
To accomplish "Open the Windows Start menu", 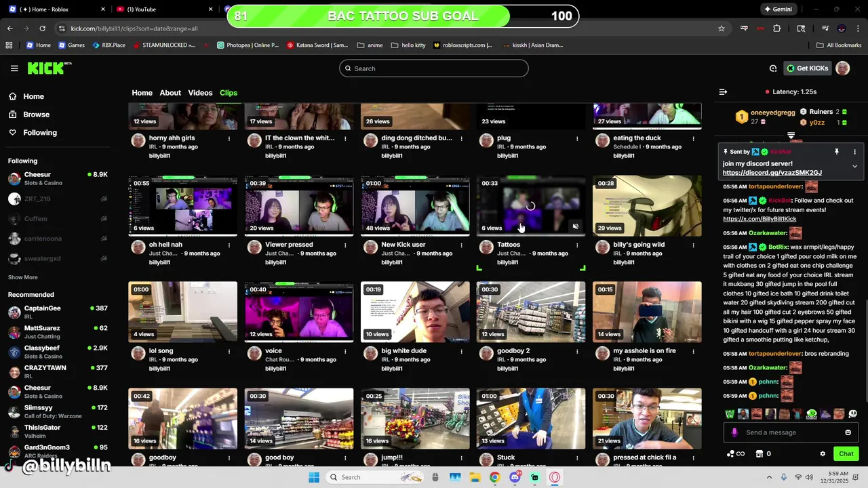I will pos(313,477).
